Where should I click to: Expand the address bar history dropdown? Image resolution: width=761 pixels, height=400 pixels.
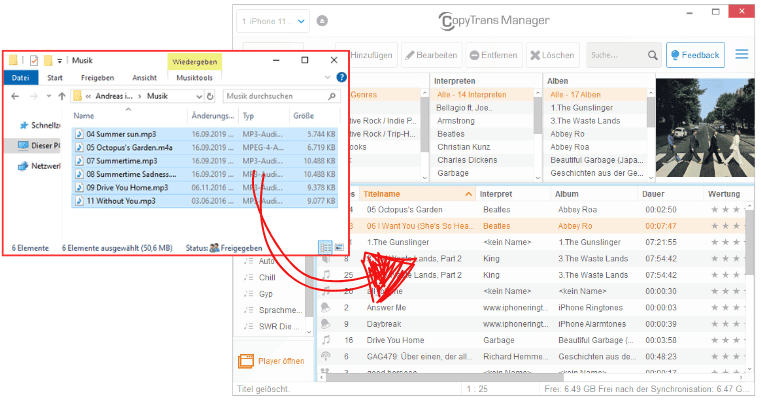tap(199, 96)
